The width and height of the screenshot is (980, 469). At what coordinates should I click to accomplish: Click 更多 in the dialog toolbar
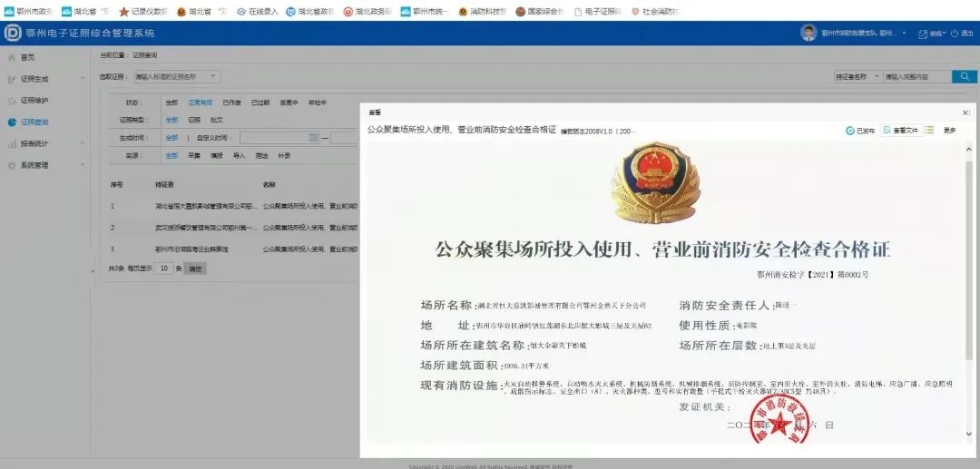point(949,131)
